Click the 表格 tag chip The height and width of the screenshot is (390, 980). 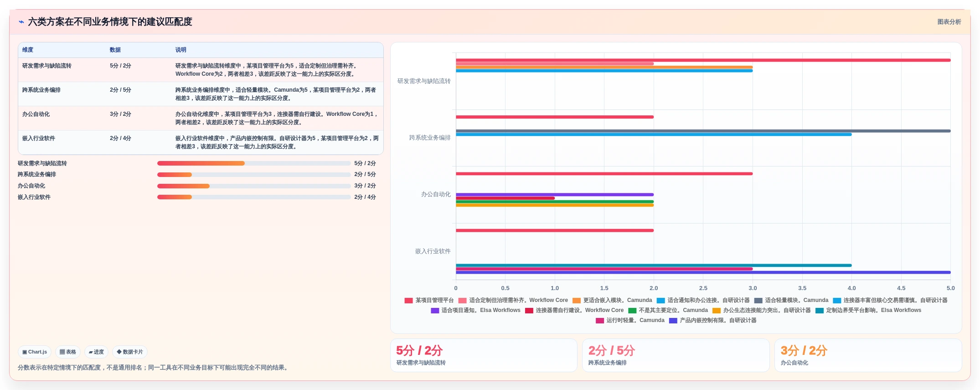pos(68,352)
